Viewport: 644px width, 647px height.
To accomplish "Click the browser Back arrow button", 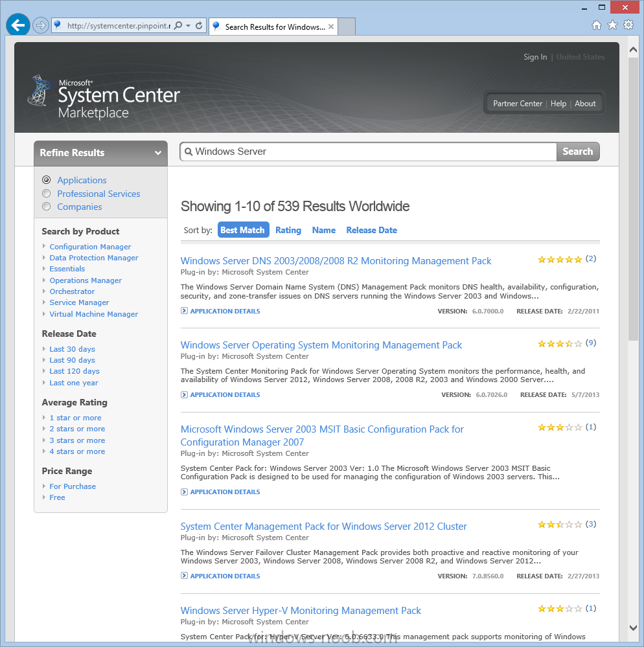I will 17,25.
